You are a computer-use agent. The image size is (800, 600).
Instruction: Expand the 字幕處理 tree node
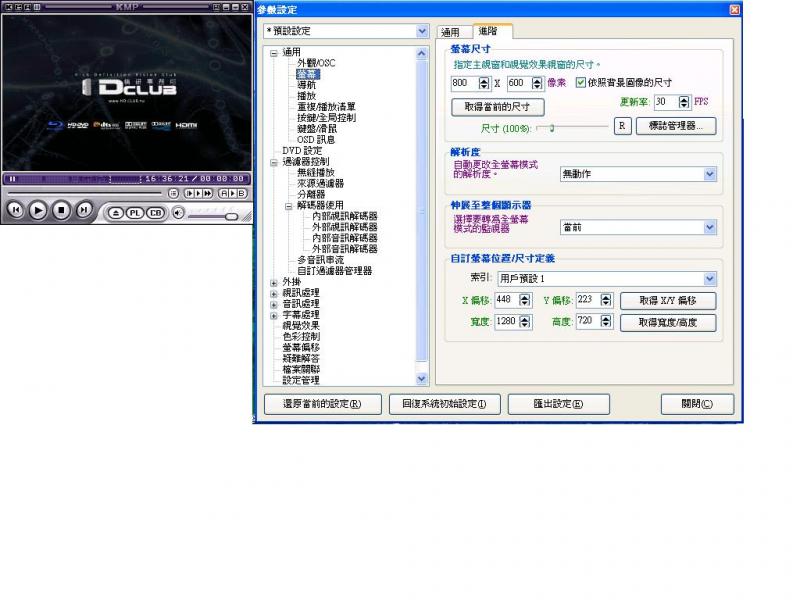coord(274,316)
